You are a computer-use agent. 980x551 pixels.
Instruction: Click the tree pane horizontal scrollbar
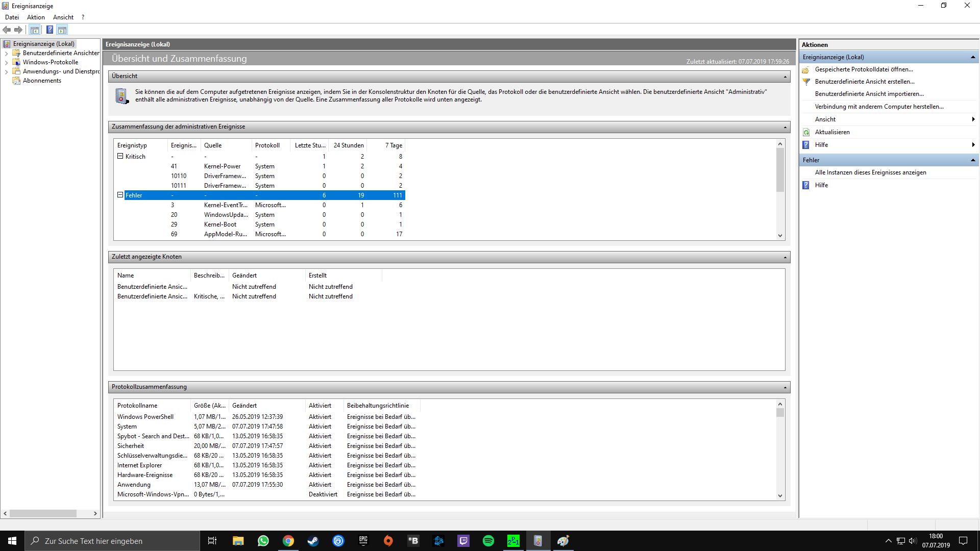click(x=43, y=513)
